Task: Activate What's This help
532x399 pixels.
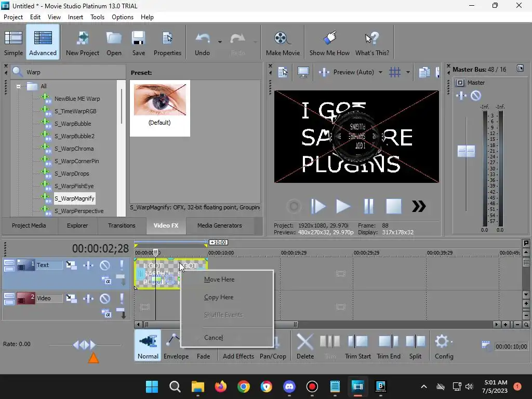Action: pos(372,43)
